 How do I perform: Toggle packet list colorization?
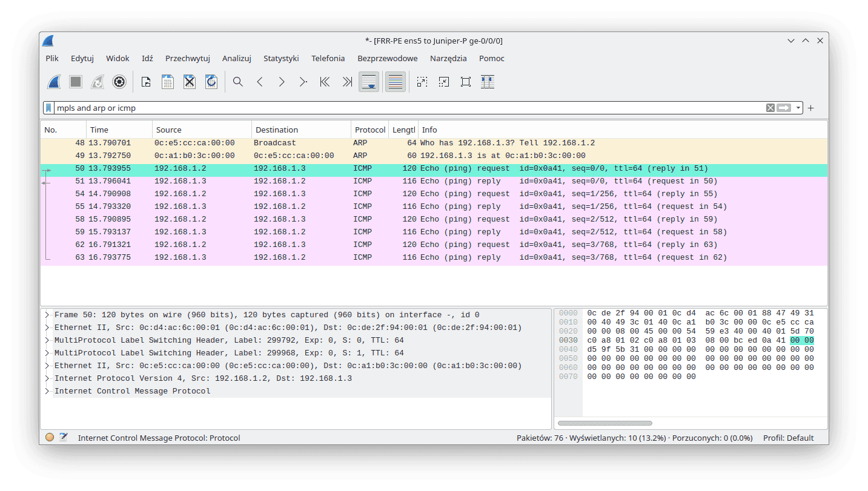395,82
